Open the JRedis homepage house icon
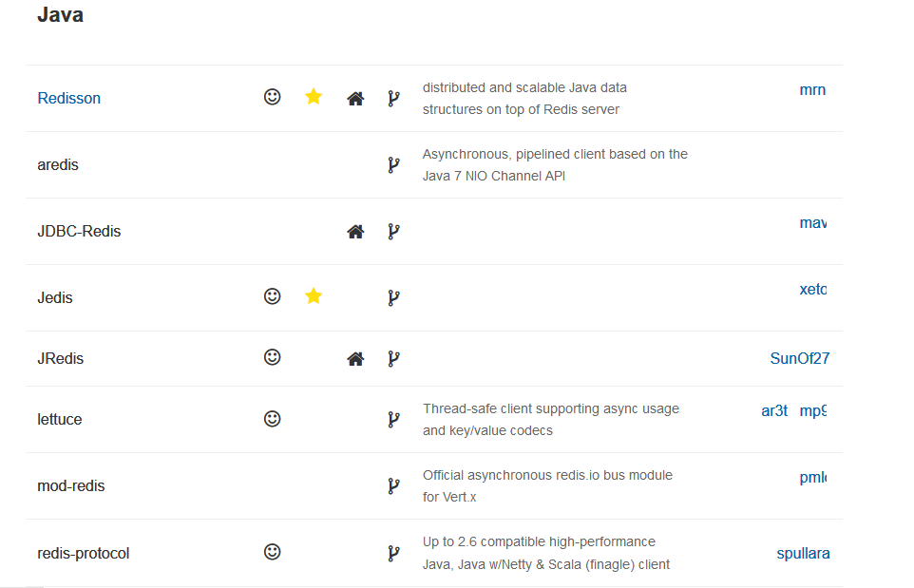Image resolution: width=914 pixels, height=588 pixels. coord(355,358)
